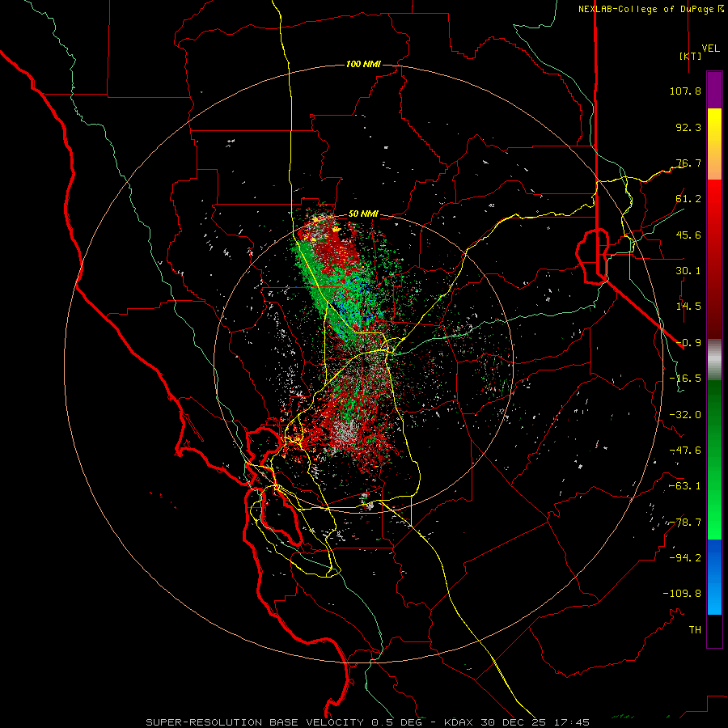Click the blue segment of the velocity color bar
Image resolution: width=728 pixels, height=728 pixels.
714,577
